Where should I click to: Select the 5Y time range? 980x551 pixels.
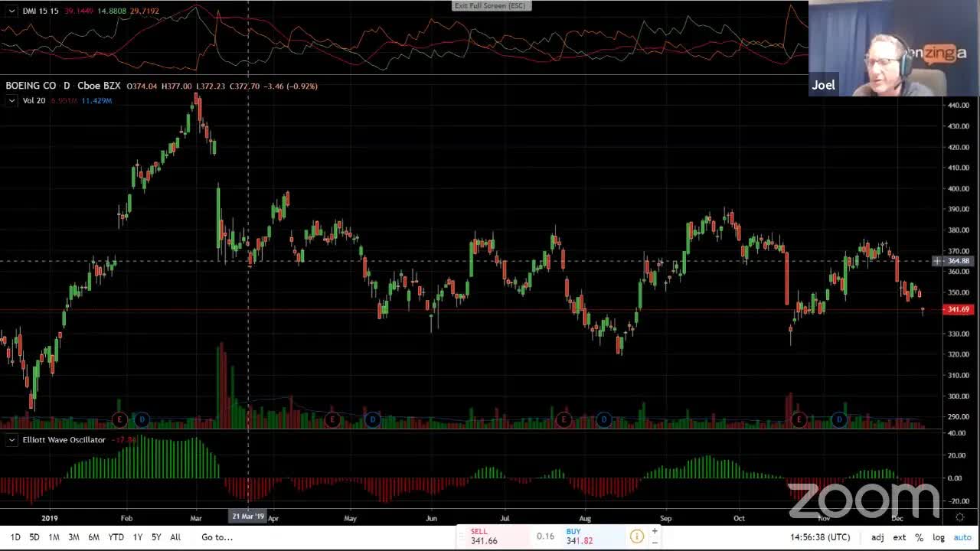(x=156, y=537)
